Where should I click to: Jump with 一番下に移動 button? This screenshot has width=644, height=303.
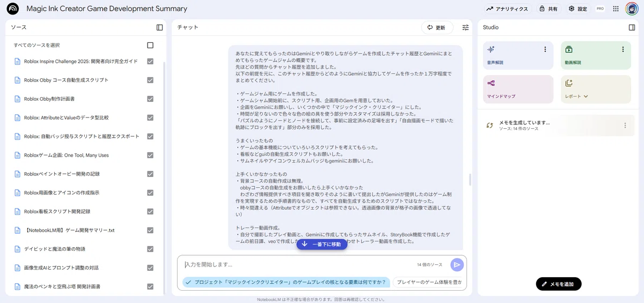(x=321, y=244)
